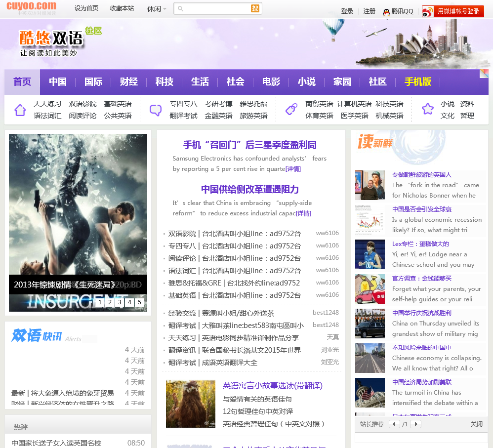Viewport: 493px width, 448px height.
Task: Click military parade car thumbnail
Action: (x=370, y=324)
